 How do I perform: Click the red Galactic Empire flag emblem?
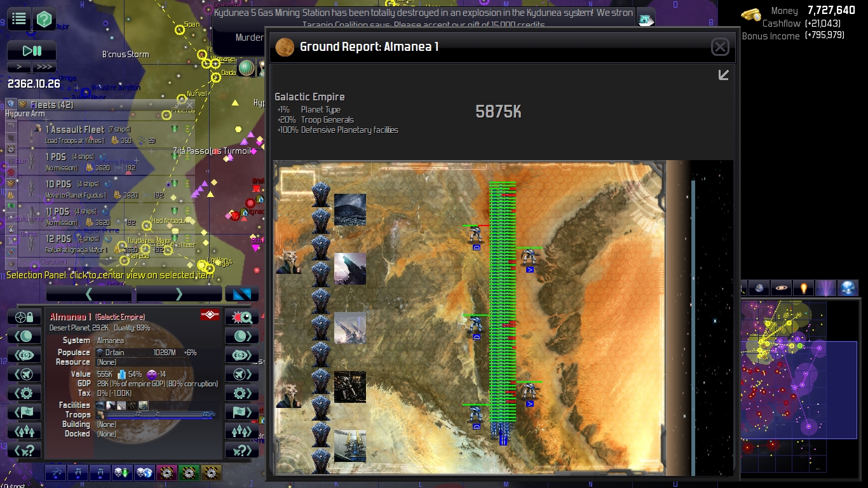click(210, 315)
